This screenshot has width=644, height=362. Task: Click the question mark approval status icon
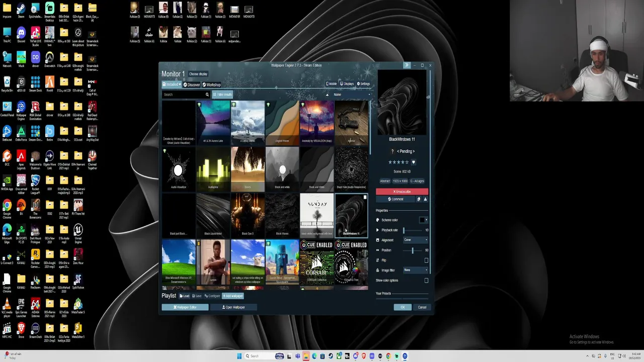[392, 151]
